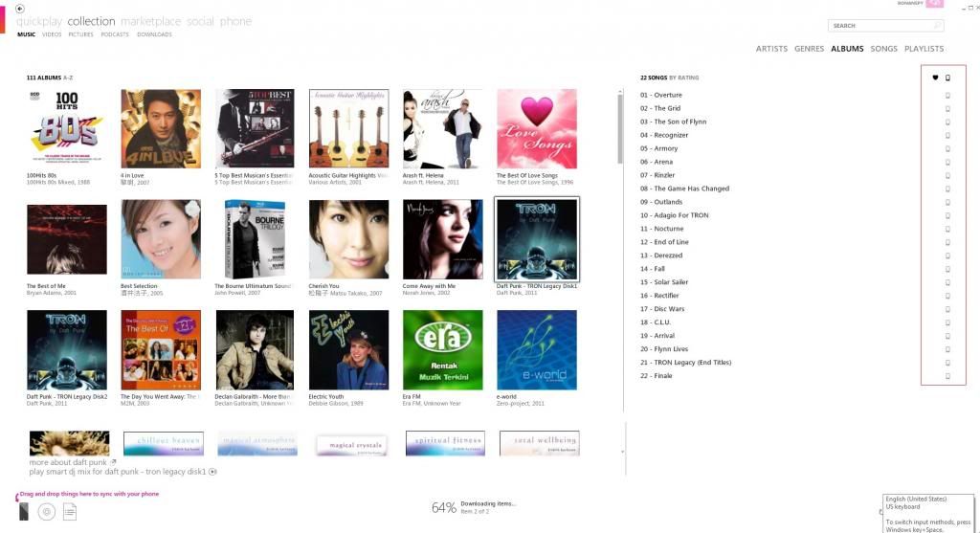
Task: Go to the phone section
Action: coord(235,21)
